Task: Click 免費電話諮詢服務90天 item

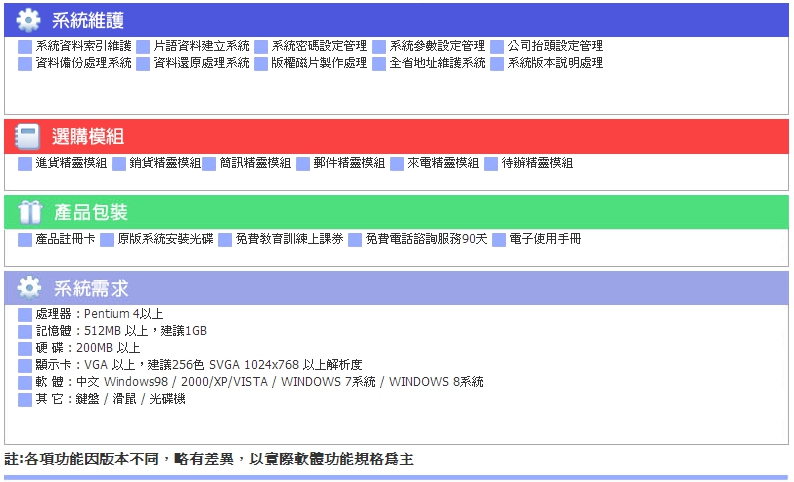Action: pos(426,239)
